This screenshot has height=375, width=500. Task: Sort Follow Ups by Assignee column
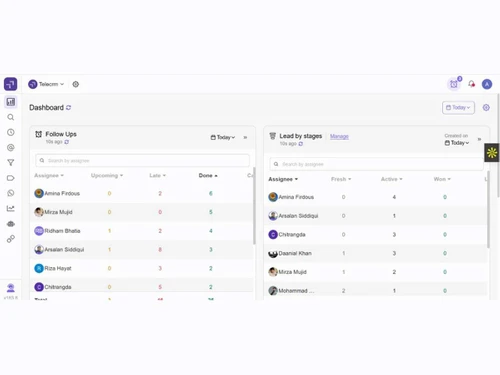(x=49, y=175)
